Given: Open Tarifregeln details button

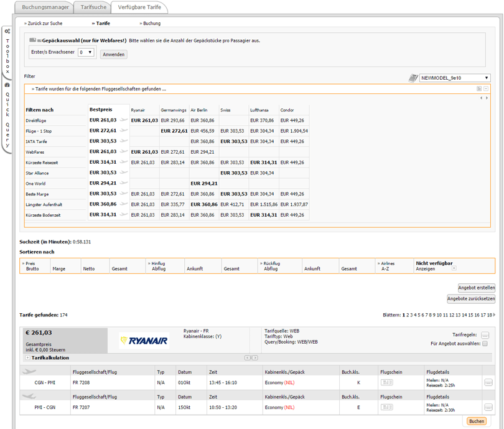Looking at the screenshot, I should click(485, 335).
